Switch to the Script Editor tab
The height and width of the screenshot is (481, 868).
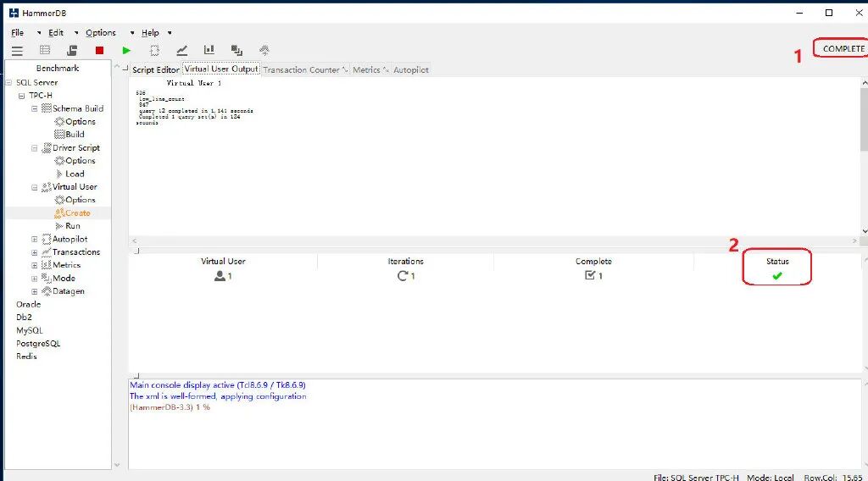tap(156, 69)
